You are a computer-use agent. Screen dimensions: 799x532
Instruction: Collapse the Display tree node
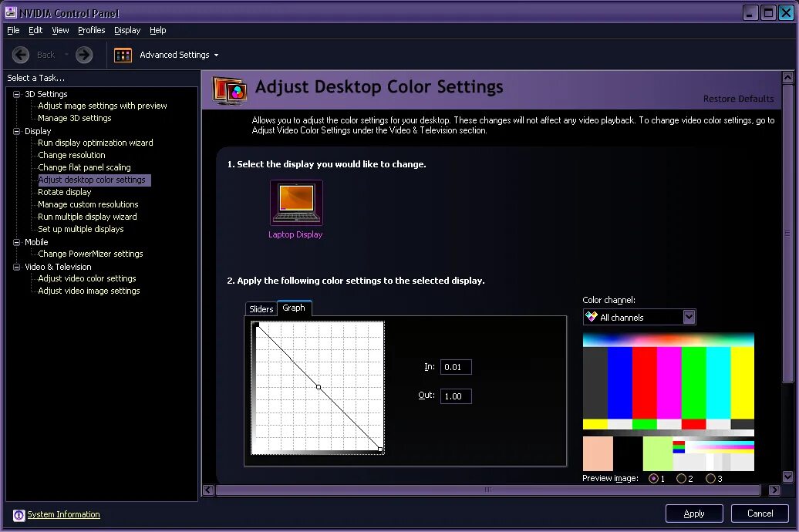click(16, 131)
